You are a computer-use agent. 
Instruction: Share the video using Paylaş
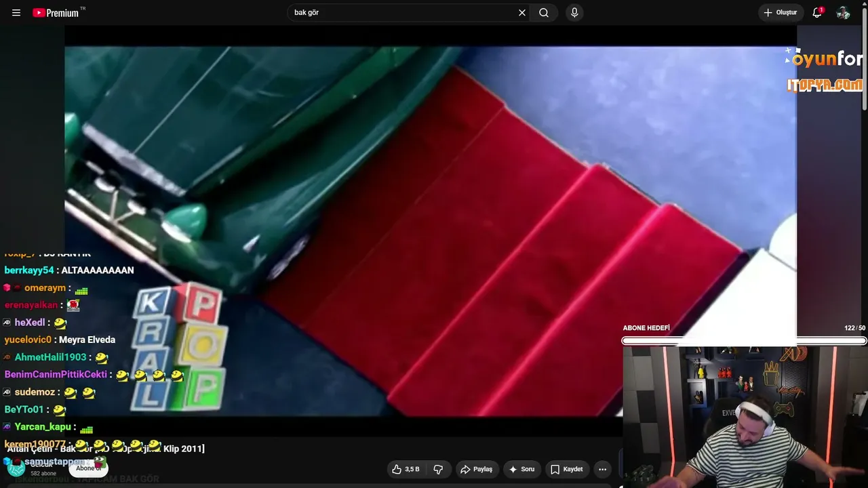(476, 469)
